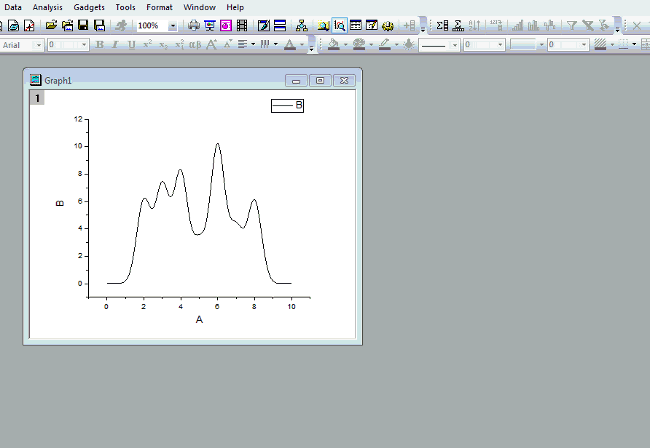Click the Add Filter funnel icon

572,24
